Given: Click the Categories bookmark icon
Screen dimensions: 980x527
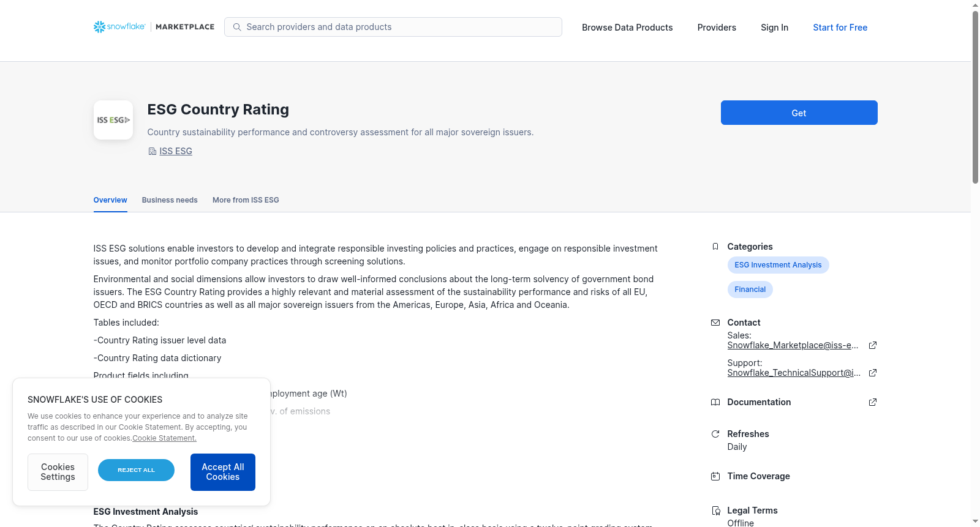Looking at the screenshot, I should tap(715, 247).
